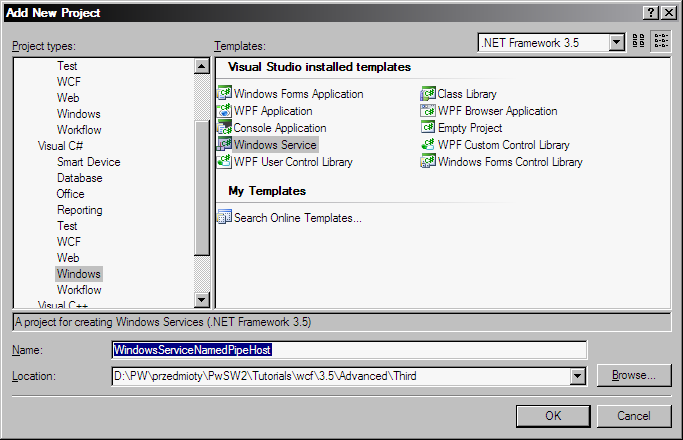Click project types scrollbar down arrow

(202, 299)
